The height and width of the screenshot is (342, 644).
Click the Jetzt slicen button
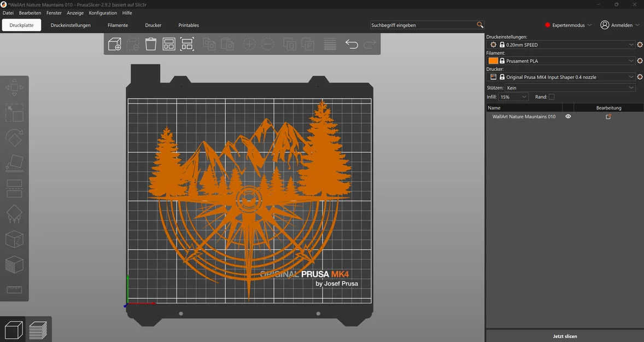tap(565, 336)
